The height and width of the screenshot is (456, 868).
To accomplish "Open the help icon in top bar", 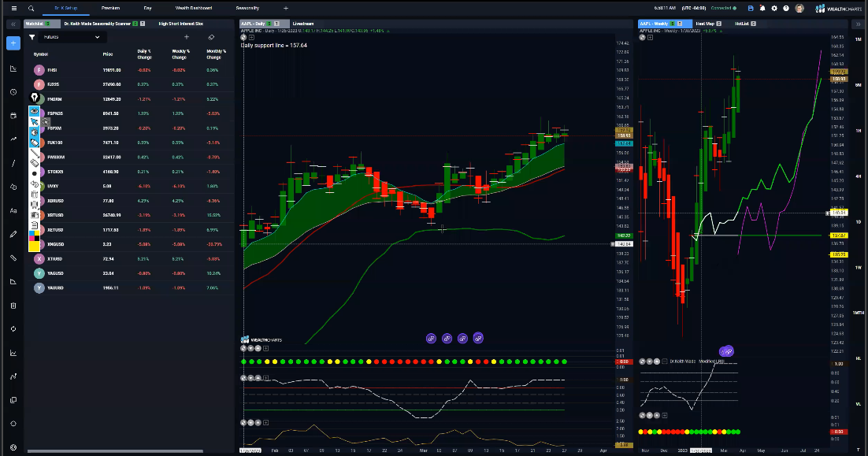I will [x=785, y=9].
